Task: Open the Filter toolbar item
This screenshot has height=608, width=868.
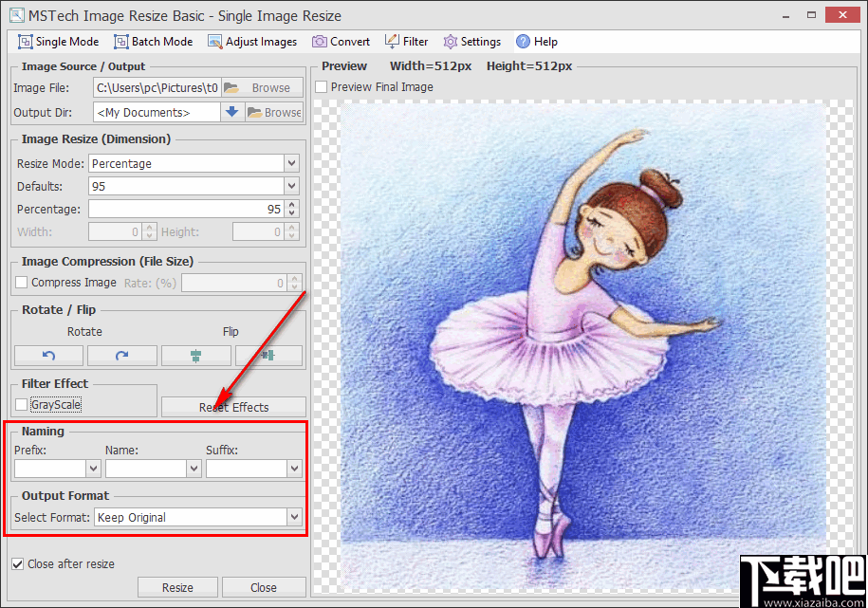Action: click(406, 42)
